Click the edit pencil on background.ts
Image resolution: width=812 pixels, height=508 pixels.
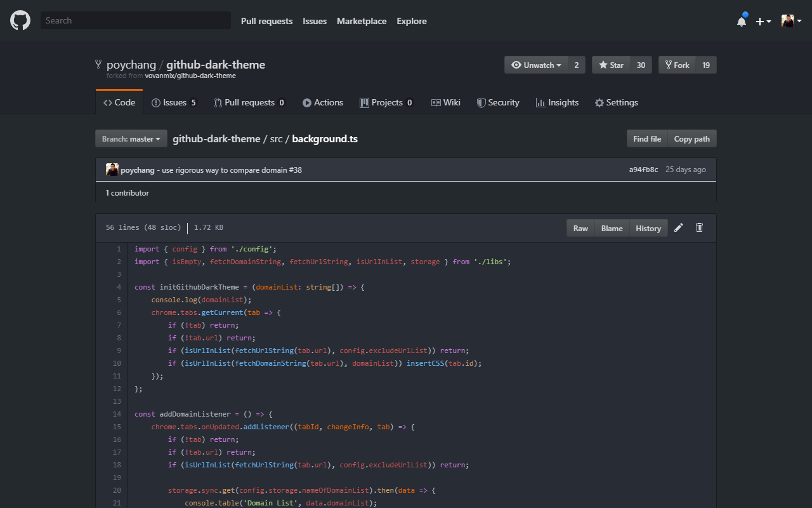[678, 227]
